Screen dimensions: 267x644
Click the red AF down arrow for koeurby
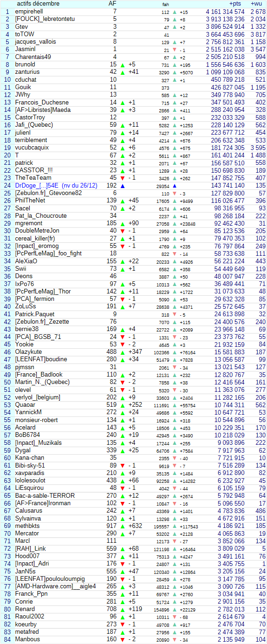click(x=123, y=625)
